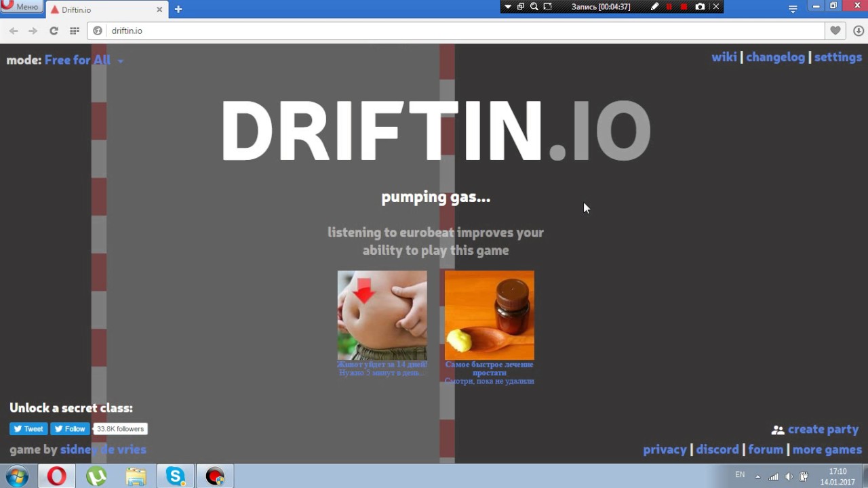The width and height of the screenshot is (868, 488).
Task: Open the game settings link
Action: (837, 57)
